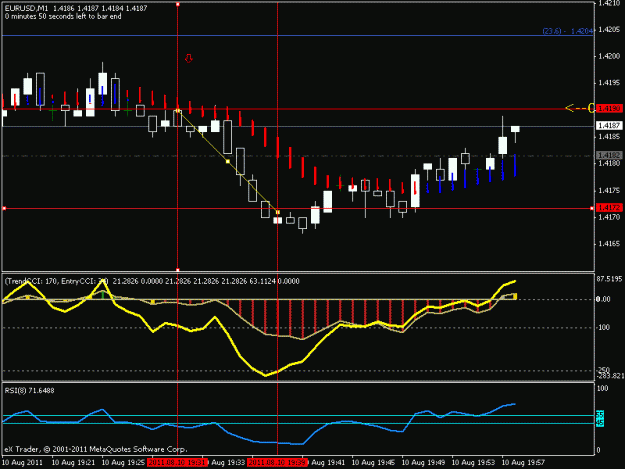This screenshot has width=625, height=469.
Task: Click the 1.4195 price axis value
Action: (x=608, y=83)
